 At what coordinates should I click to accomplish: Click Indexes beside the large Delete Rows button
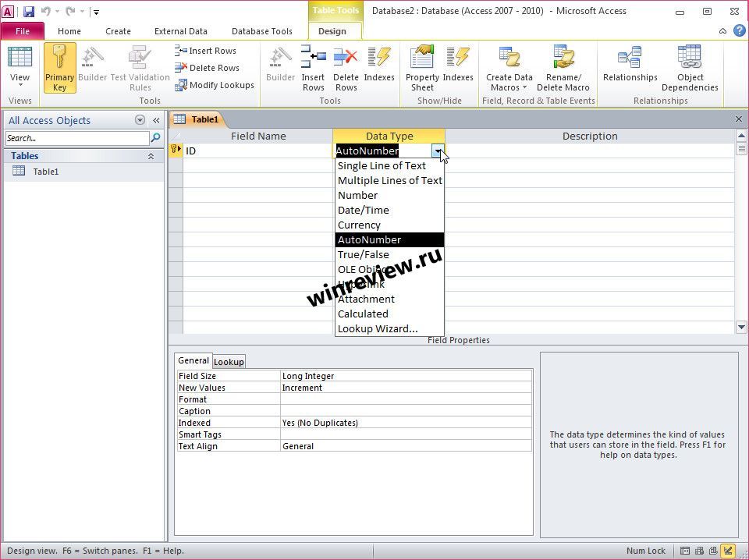point(379,63)
